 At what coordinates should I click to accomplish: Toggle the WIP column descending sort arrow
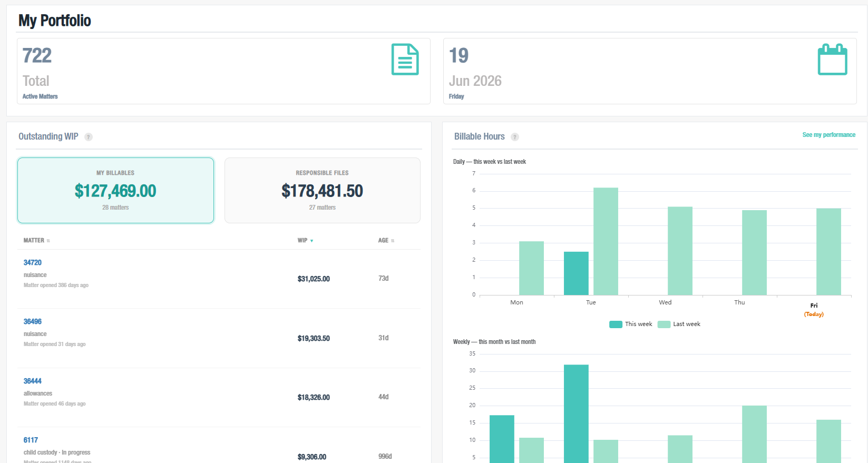pos(311,241)
